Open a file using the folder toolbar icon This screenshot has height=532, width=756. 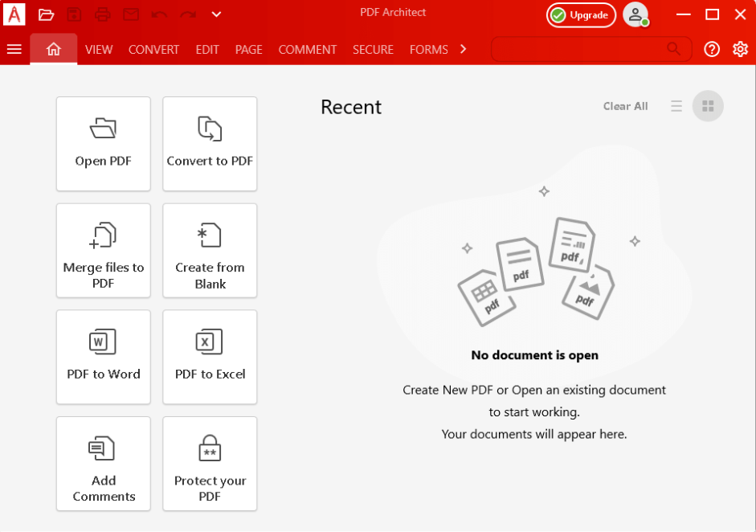(x=46, y=14)
